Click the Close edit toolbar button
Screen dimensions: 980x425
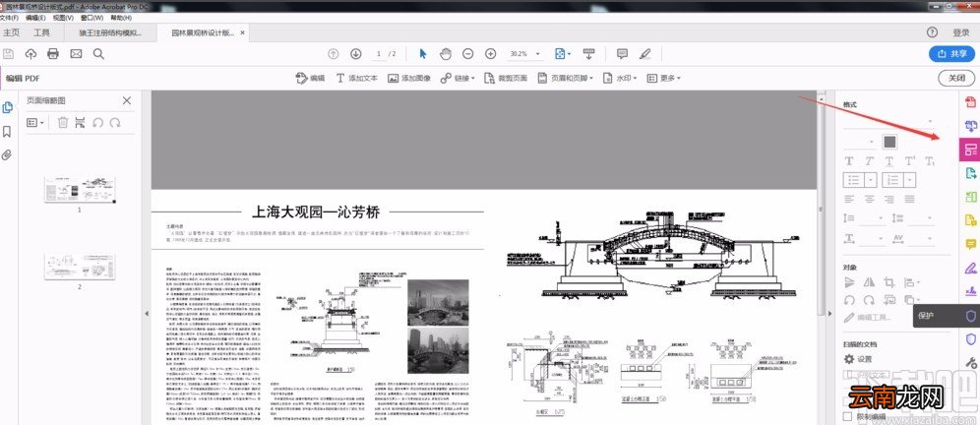pos(956,78)
